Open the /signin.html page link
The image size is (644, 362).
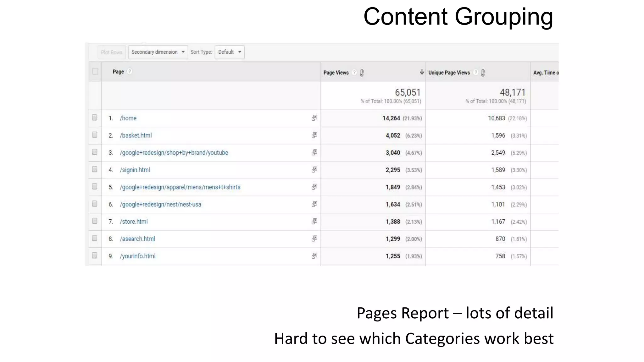[x=135, y=170]
